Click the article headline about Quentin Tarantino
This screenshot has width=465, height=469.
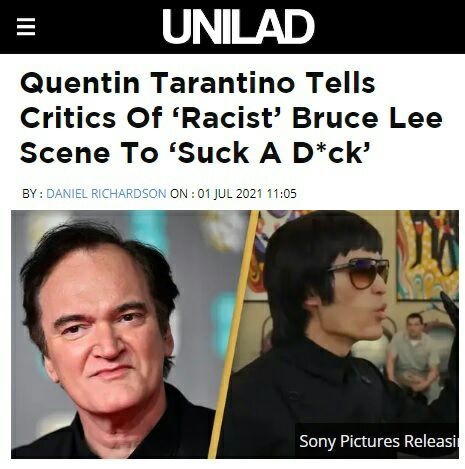(231, 118)
